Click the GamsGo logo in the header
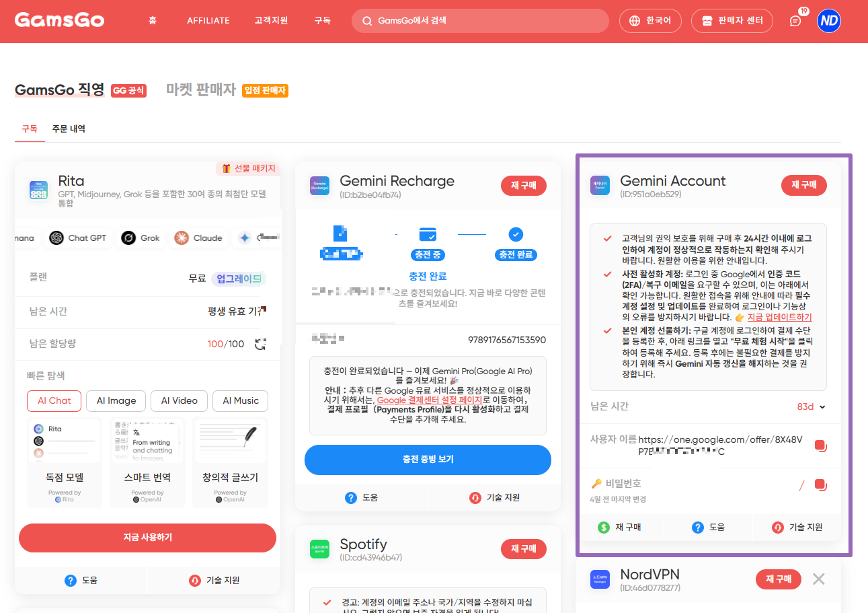Image resolution: width=868 pixels, height=613 pixels. 59,20
